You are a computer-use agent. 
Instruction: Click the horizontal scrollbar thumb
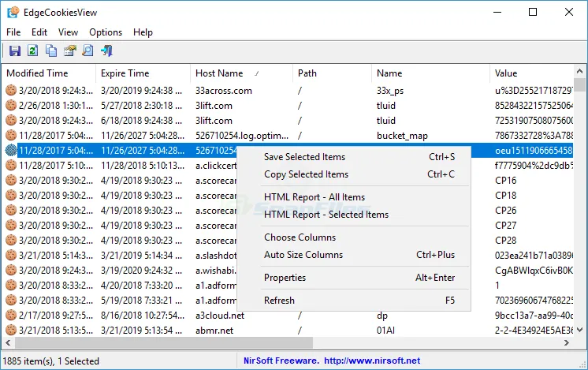[163, 342]
